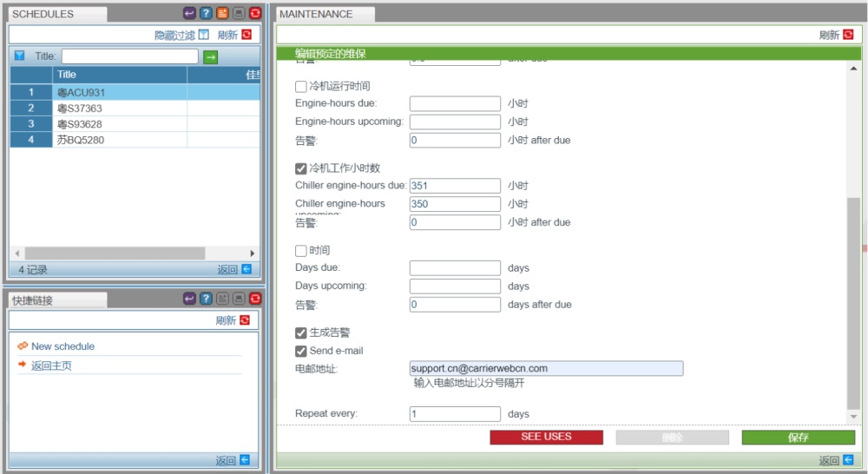Click the help icon in SCHEDULES panel header
868x474 pixels.
click(x=206, y=14)
